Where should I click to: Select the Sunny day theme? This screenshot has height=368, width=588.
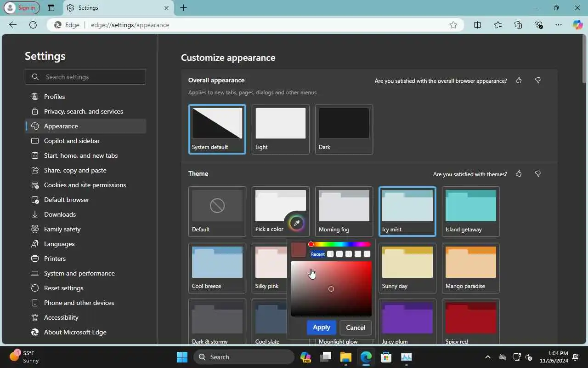[407, 268]
